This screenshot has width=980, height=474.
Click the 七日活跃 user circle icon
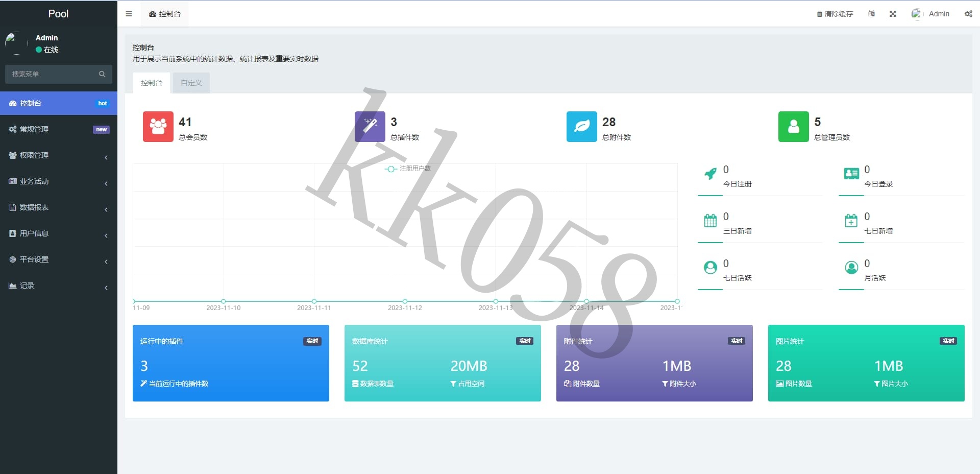pos(710,268)
